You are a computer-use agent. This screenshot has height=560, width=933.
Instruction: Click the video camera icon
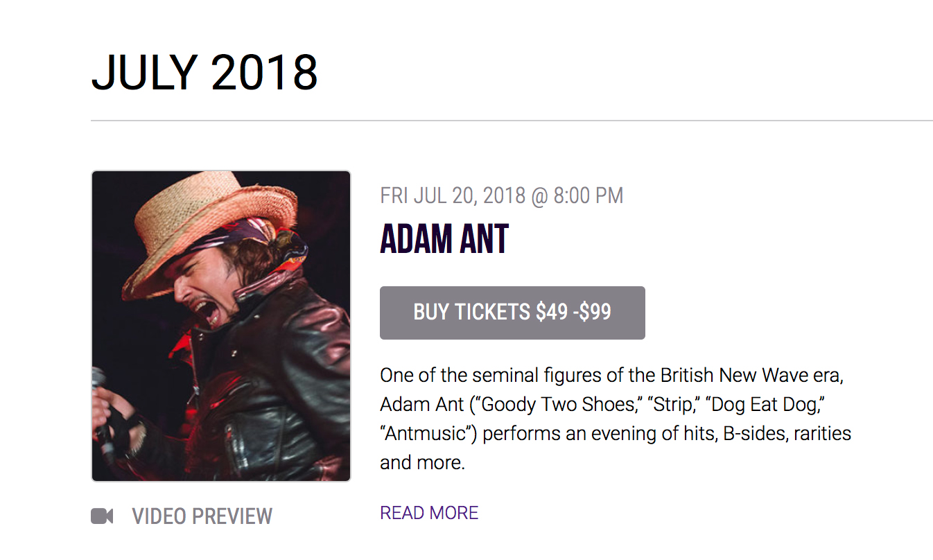click(102, 516)
